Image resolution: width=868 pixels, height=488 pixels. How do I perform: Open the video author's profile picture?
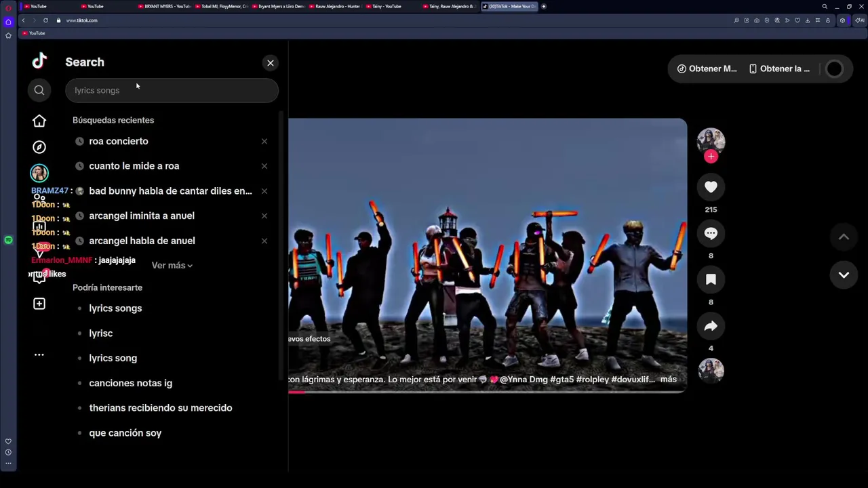(x=711, y=140)
